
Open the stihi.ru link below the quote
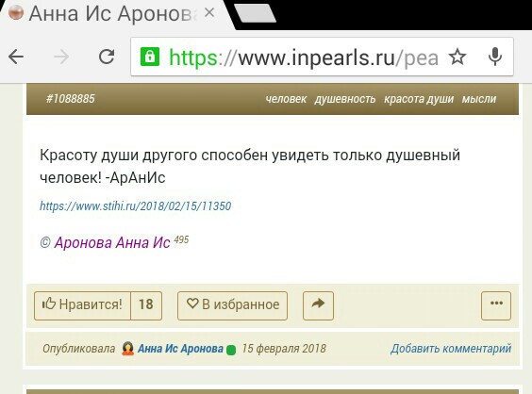(x=136, y=205)
